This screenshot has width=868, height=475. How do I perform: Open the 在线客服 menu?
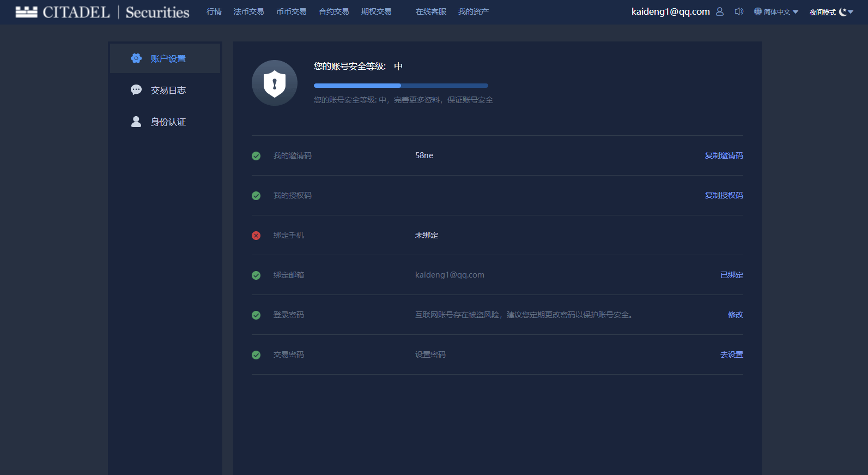click(x=431, y=11)
